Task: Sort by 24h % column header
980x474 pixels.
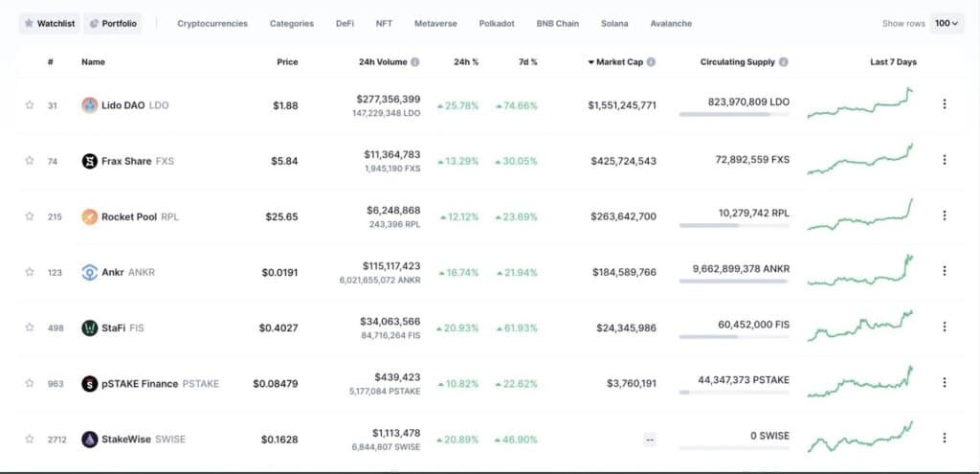Action: pos(466,62)
